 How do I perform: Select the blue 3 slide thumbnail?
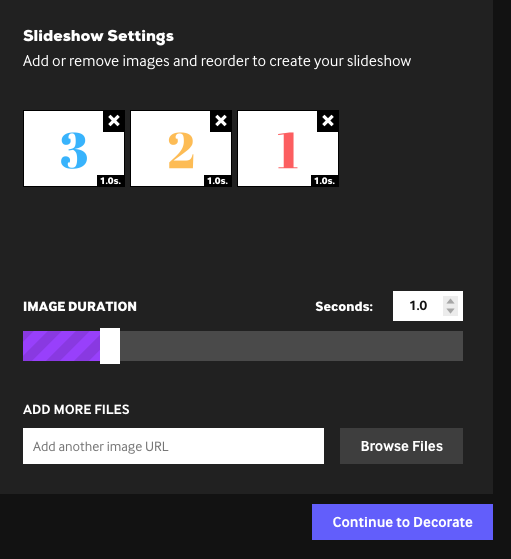click(x=74, y=148)
